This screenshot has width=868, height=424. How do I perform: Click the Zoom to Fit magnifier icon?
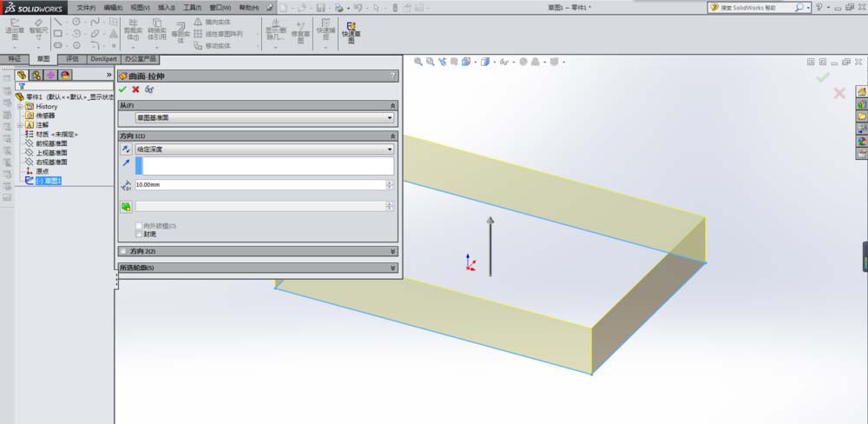418,62
